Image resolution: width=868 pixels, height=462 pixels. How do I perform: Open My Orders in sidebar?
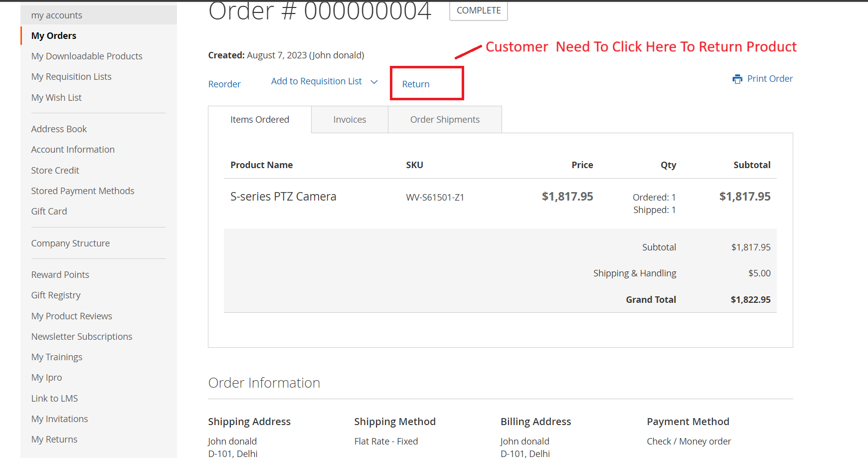54,36
